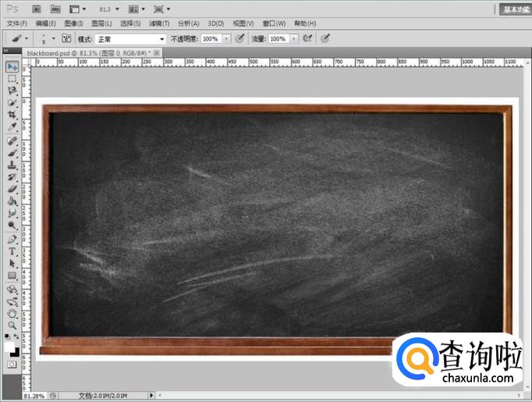
Task: Click the Zoom magnifier tool
Action: click(x=12, y=325)
